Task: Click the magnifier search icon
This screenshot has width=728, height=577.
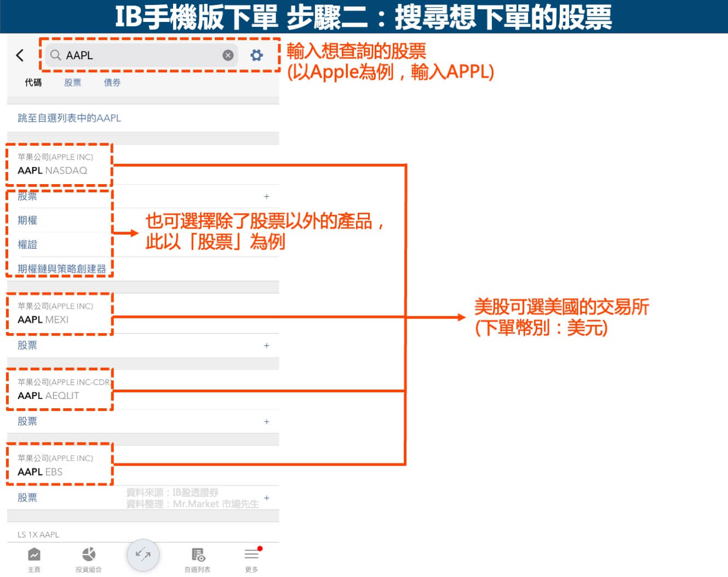Action: pyautogui.click(x=55, y=55)
